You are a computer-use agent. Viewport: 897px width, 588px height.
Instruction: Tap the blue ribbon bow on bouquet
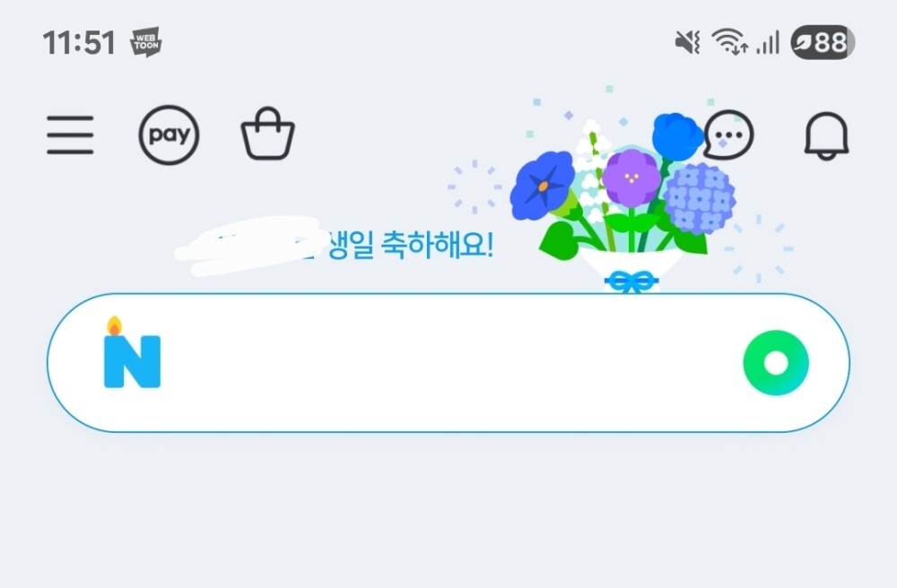pyautogui.click(x=631, y=281)
